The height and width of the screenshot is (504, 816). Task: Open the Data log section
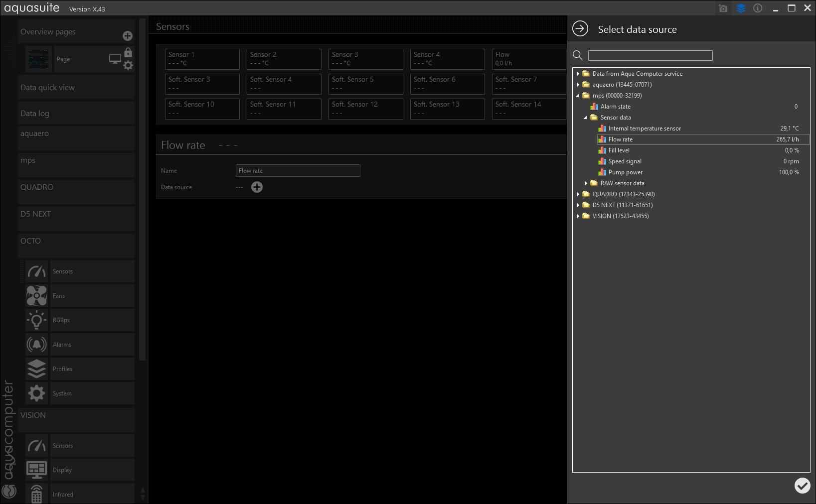76,114
